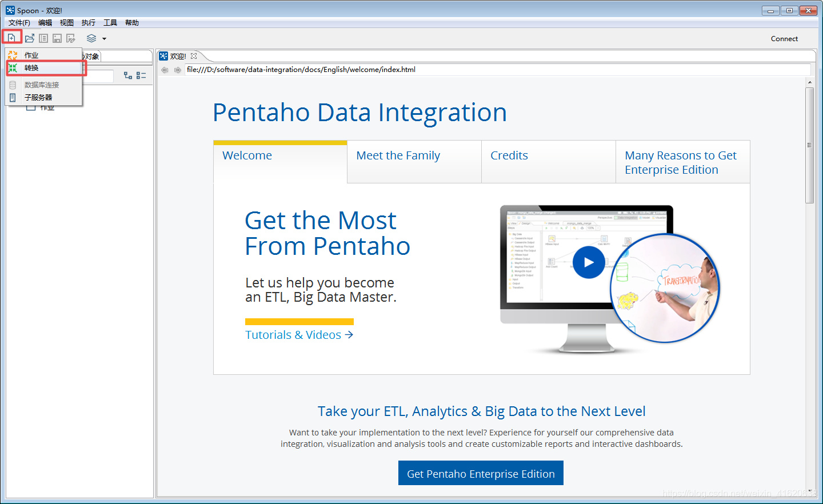The height and width of the screenshot is (504, 823).
Task: Click the Open file toolbar icon
Action: point(30,38)
